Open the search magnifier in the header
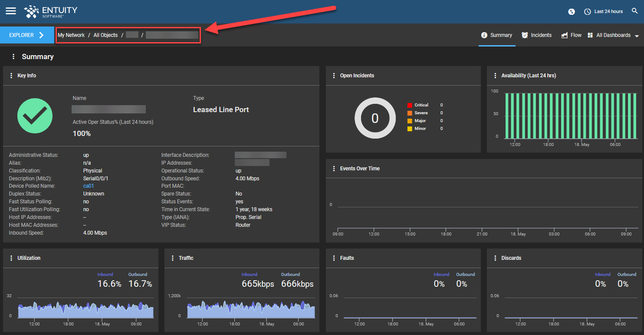Screen dimensions: 644x335 [x=635, y=11]
